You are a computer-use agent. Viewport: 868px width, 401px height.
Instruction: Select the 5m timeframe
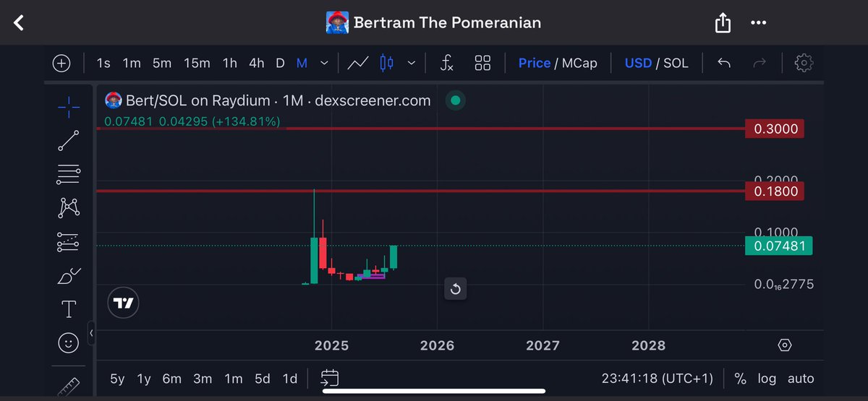pyautogui.click(x=162, y=63)
